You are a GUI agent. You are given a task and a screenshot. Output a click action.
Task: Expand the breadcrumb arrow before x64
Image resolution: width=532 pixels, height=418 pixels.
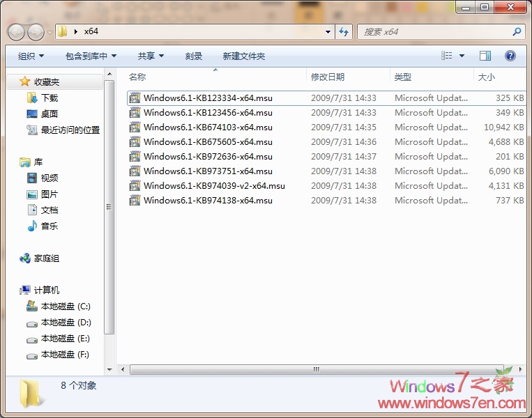click(x=76, y=31)
